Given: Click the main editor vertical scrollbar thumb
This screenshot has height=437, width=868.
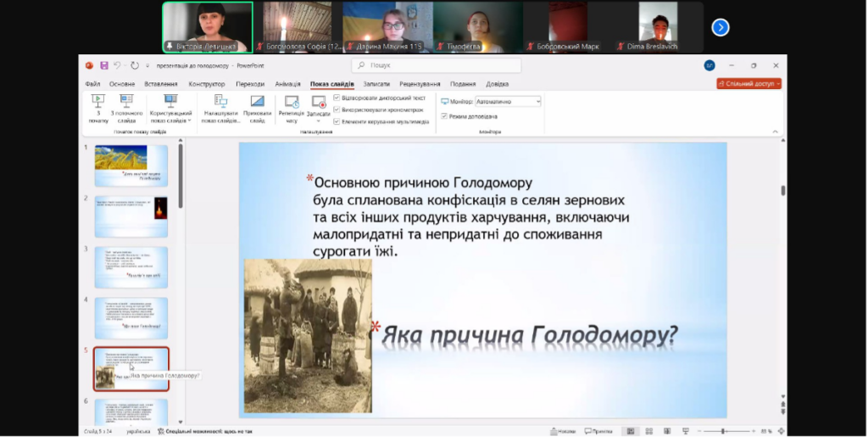Looking at the screenshot, I should tap(782, 191).
